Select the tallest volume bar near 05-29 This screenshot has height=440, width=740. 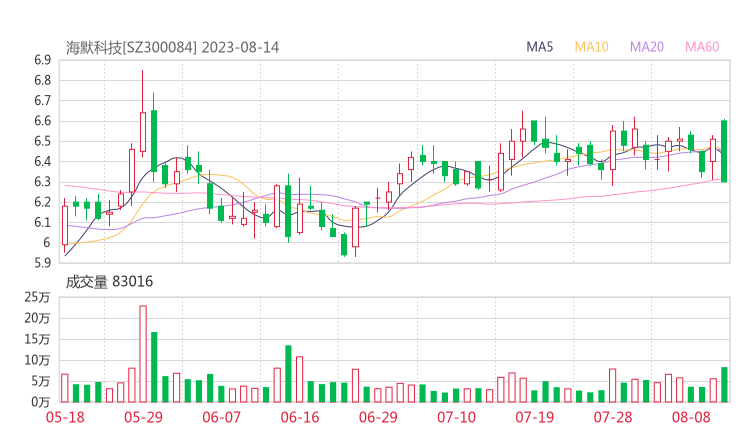coord(143,354)
